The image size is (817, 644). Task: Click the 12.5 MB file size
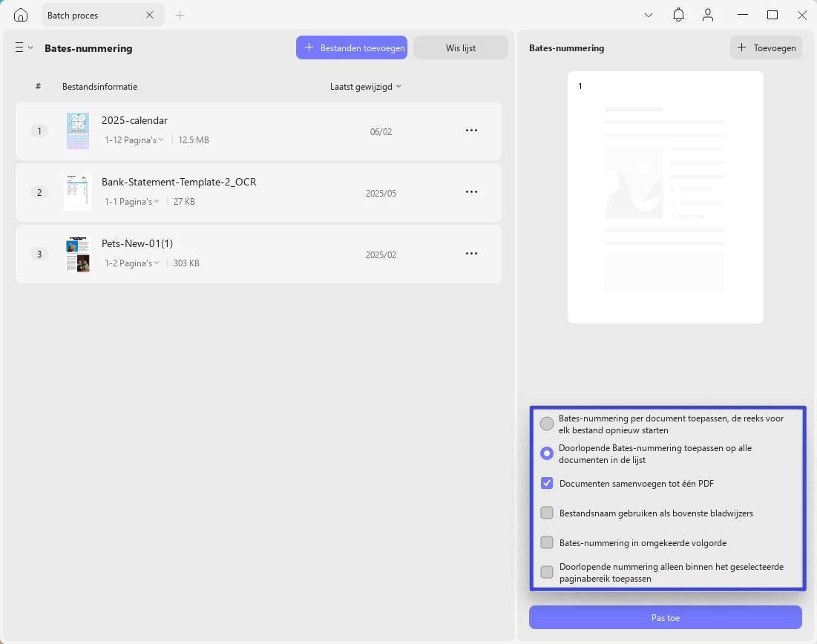pyautogui.click(x=194, y=139)
